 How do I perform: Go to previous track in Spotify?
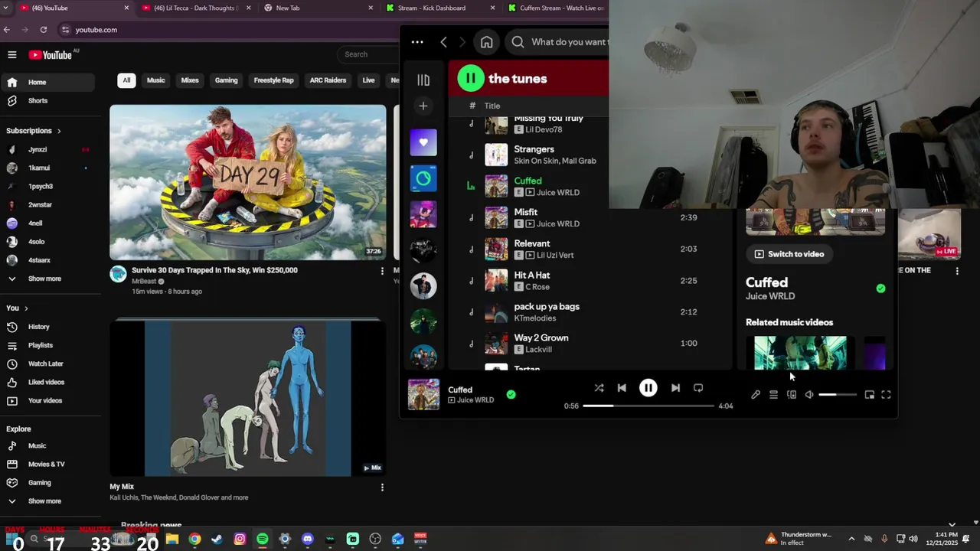[x=622, y=388]
